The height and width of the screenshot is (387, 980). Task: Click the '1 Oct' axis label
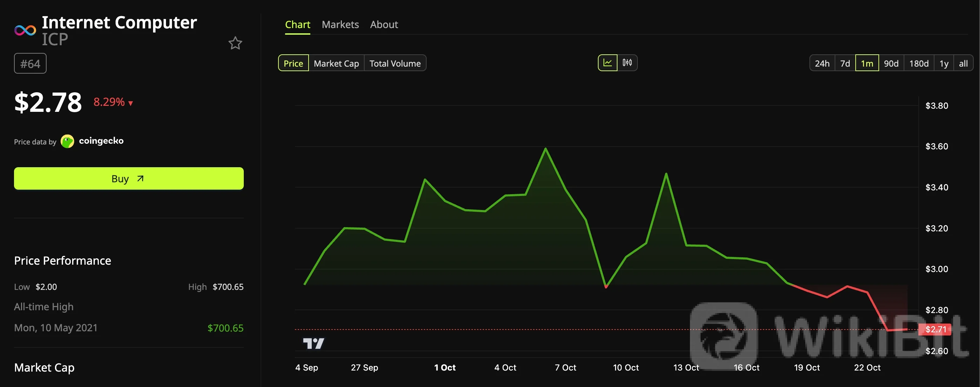coord(445,368)
